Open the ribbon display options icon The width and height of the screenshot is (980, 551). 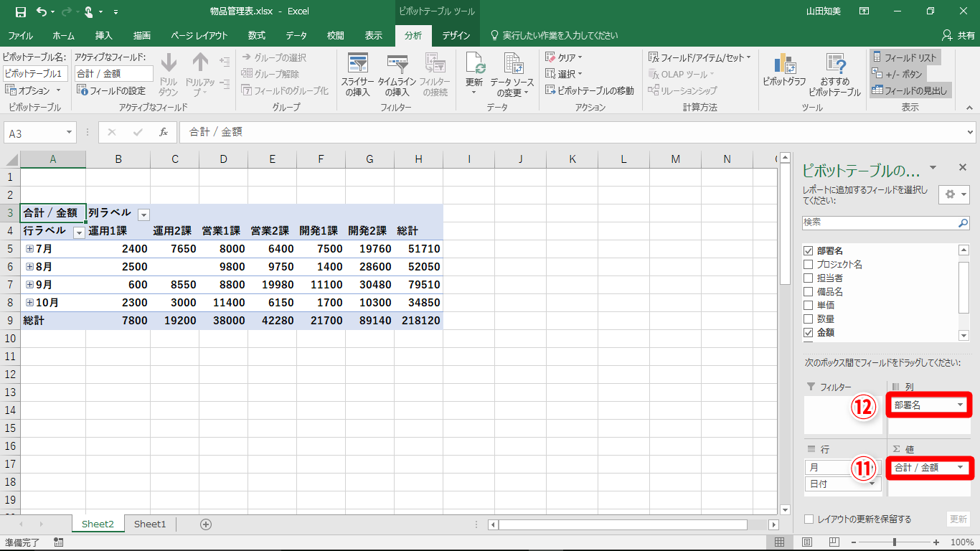[864, 11]
